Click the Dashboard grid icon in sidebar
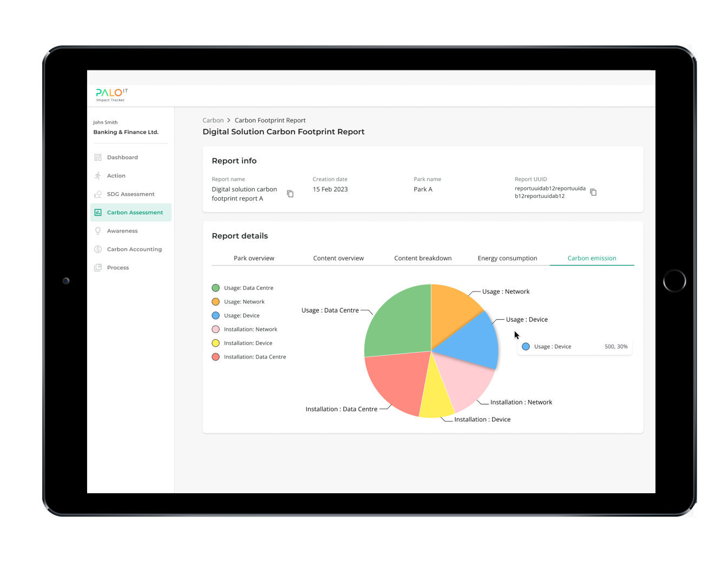Image resolution: width=728 pixels, height=563 pixels. (98, 157)
